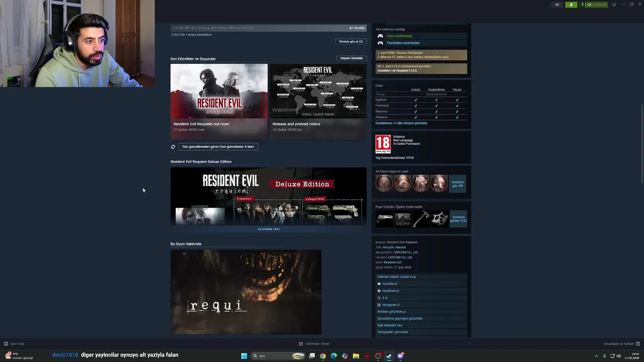Click the PlayStation controller icon
Viewport: 644px width, 362px height.
(380, 43)
